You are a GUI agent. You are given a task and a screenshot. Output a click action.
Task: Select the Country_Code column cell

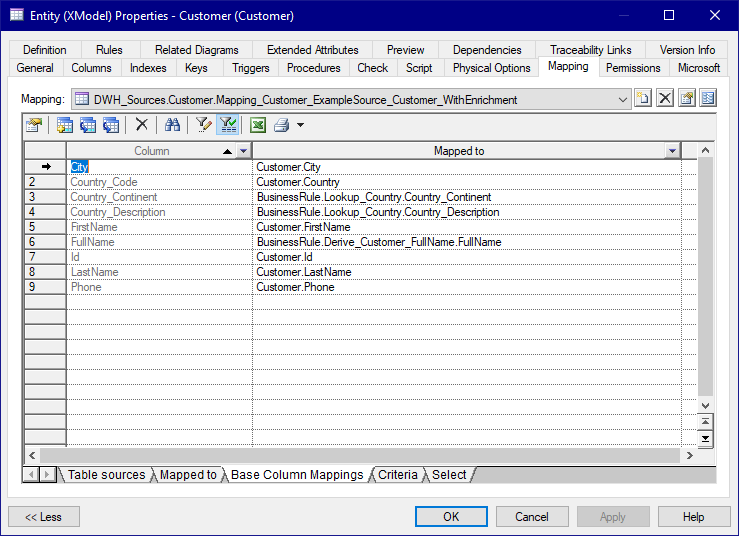[x=159, y=182]
